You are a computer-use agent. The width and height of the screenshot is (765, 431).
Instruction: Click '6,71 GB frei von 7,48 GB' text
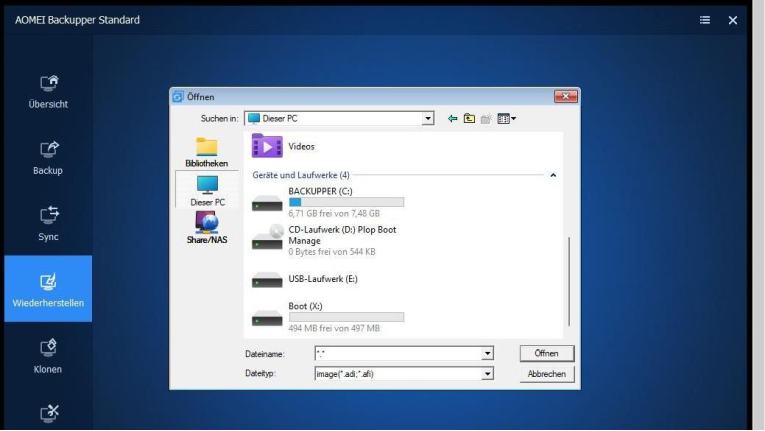[x=334, y=213]
